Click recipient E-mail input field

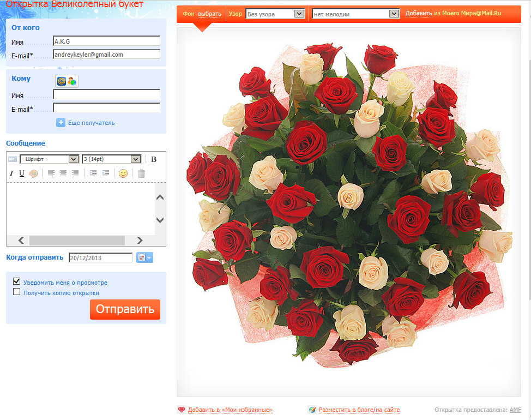coord(107,107)
